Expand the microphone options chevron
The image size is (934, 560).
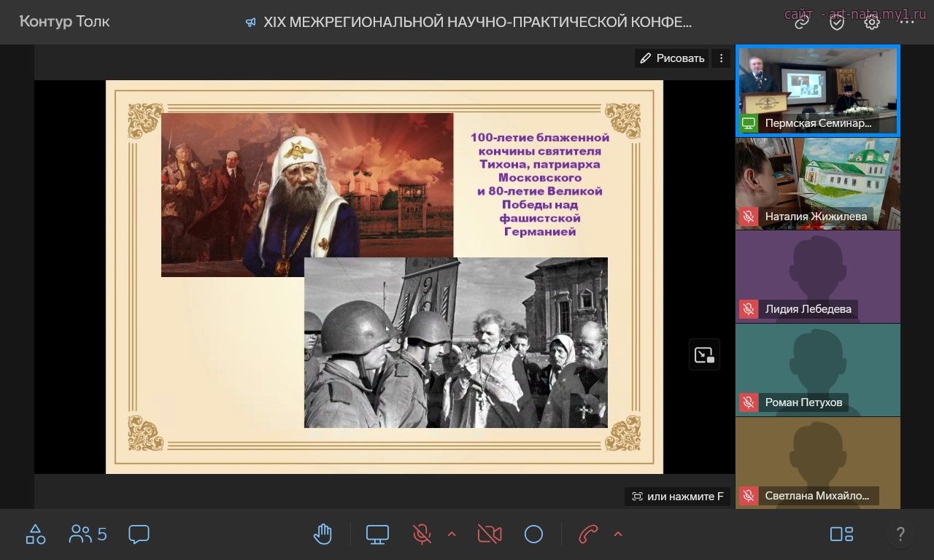pos(451,534)
